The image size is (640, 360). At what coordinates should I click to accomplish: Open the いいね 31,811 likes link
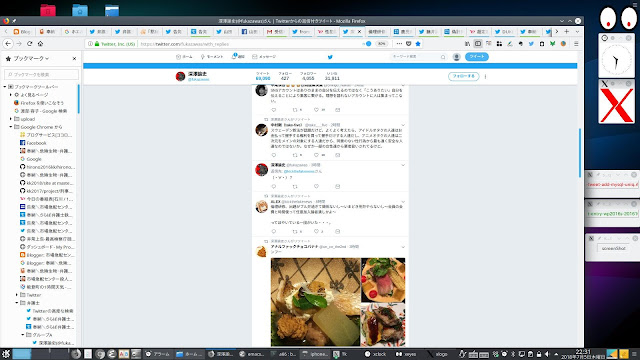[x=332, y=76]
